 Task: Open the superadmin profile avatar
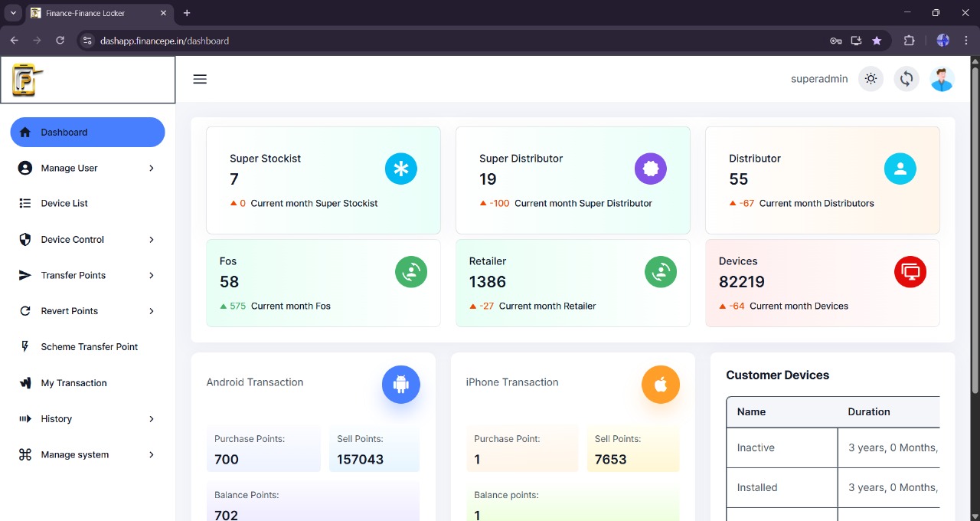[942, 79]
